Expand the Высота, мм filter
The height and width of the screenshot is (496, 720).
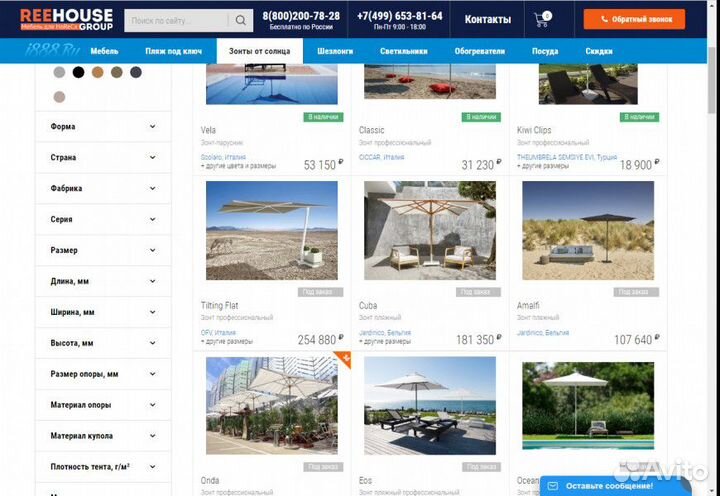pyautogui.click(x=103, y=343)
